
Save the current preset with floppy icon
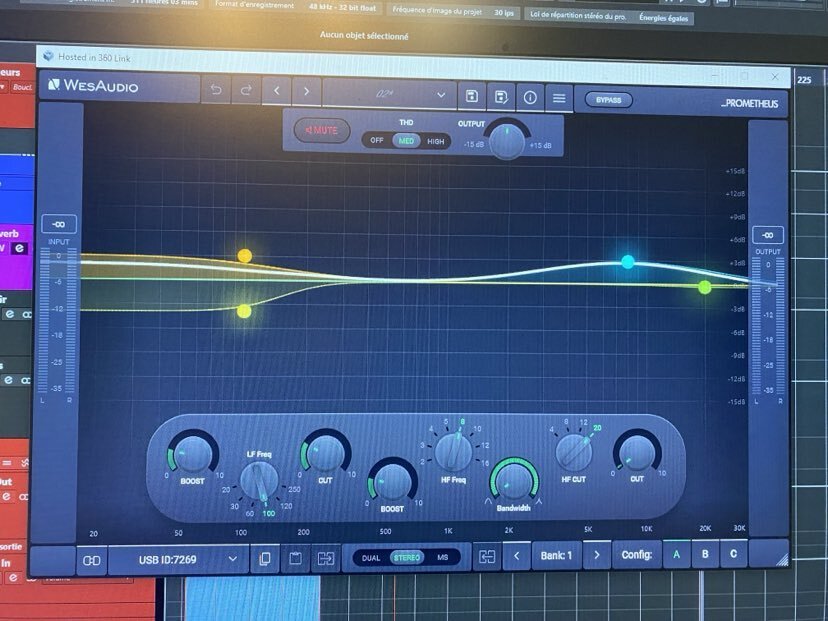pos(472,96)
